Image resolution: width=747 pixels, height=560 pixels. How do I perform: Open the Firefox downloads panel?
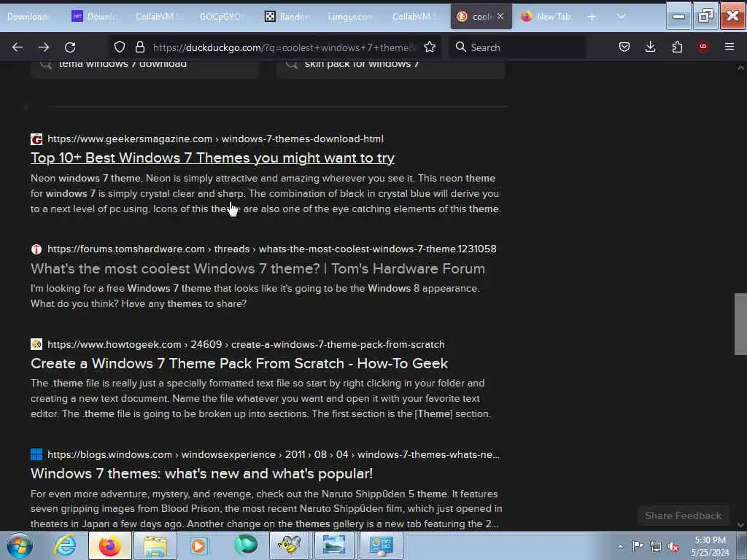[650, 47]
